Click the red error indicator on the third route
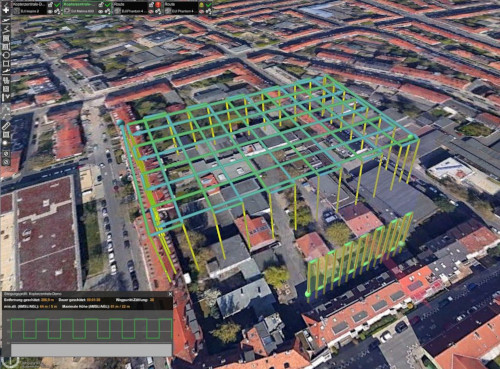 158,5
